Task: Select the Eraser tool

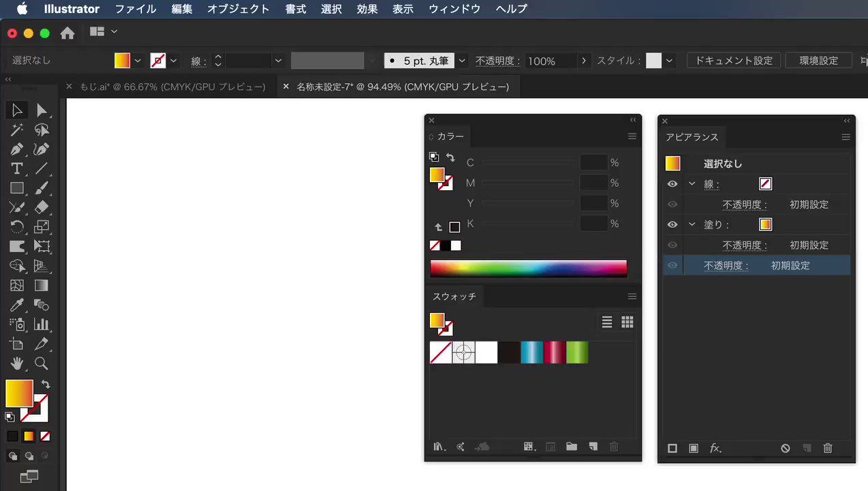Action: (x=42, y=207)
